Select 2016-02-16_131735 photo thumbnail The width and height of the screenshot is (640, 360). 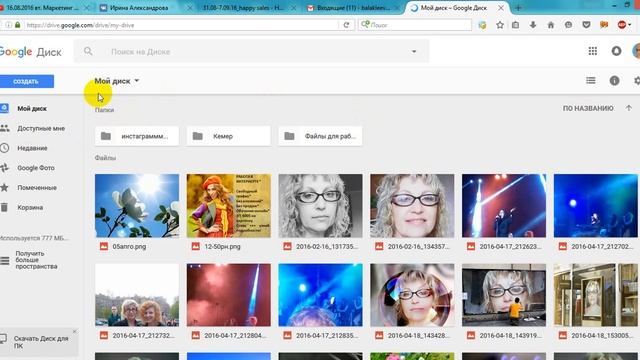(x=320, y=206)
